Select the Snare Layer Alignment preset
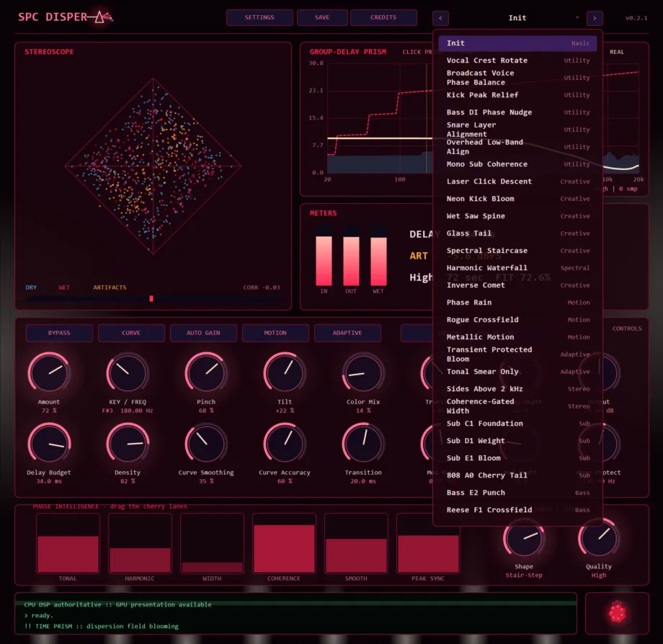Viewport: 663px width, 644px height. click(517, 130)
